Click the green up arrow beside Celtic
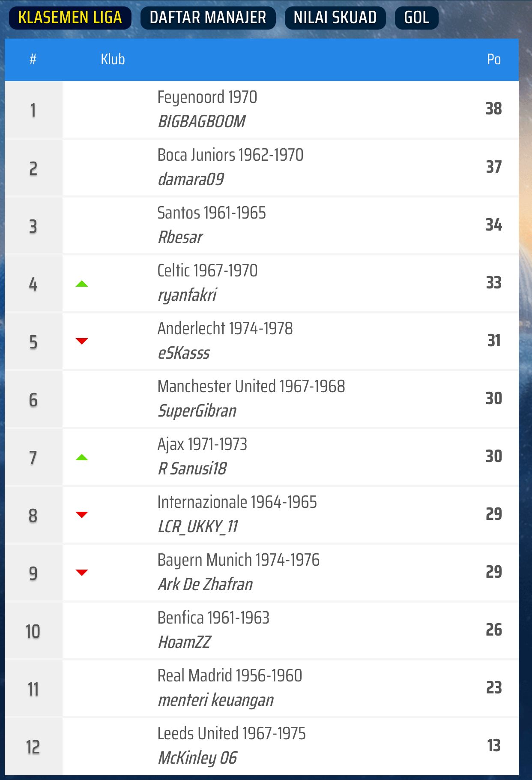Viewport: 532px width, 780px height. tap(81, 284)
